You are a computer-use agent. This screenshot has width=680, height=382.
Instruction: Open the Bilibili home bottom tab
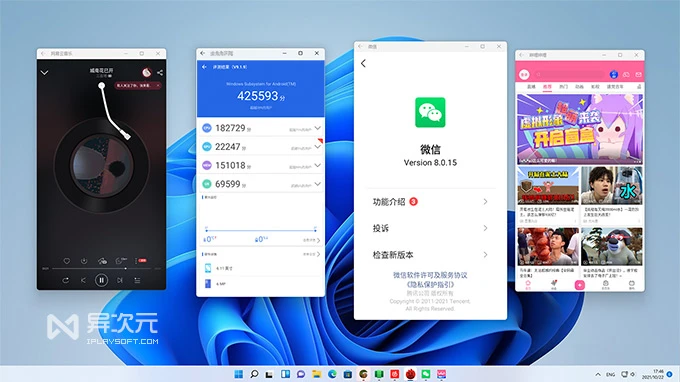pyautogui.click(x=528, y=285)
